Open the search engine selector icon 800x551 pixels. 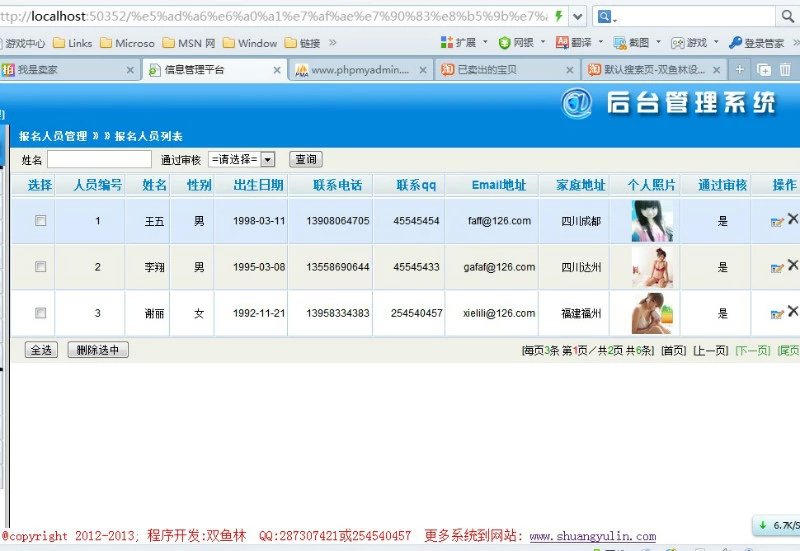pos(607,17)
